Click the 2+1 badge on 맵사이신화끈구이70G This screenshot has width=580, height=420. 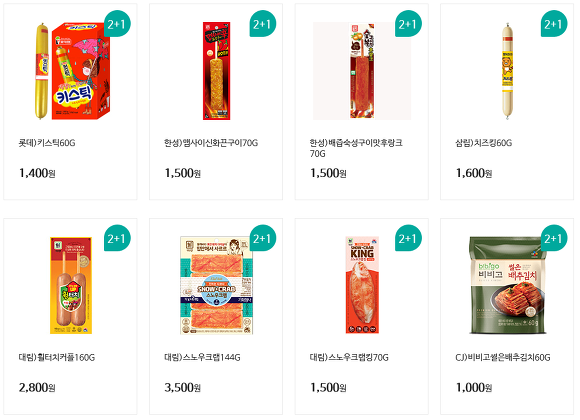tap(263, 24)
